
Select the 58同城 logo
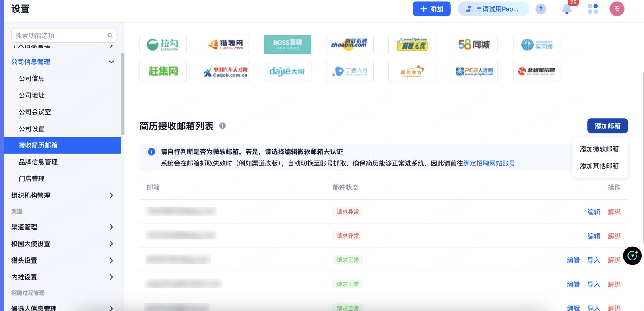474,44
